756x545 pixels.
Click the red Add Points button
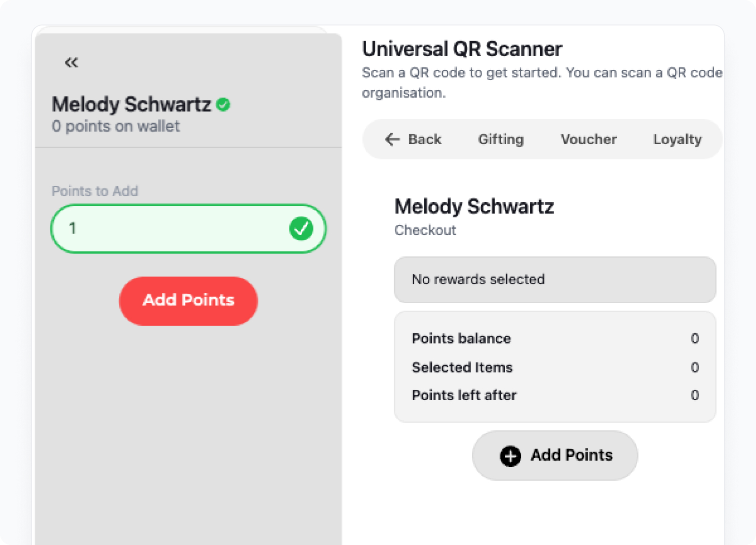click(x=189, y=301)
